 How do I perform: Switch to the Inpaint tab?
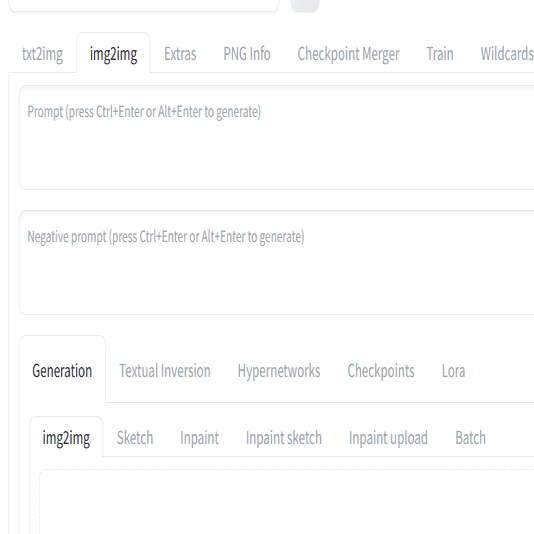(x=199, y=438)
